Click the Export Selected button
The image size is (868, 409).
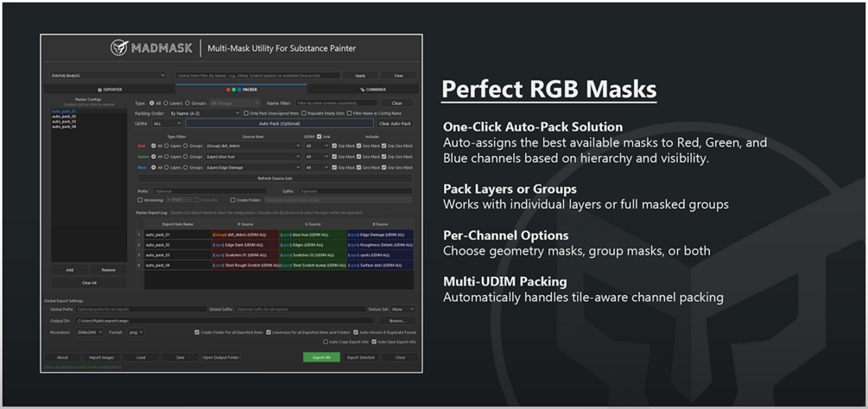click(x=361, y=357)
